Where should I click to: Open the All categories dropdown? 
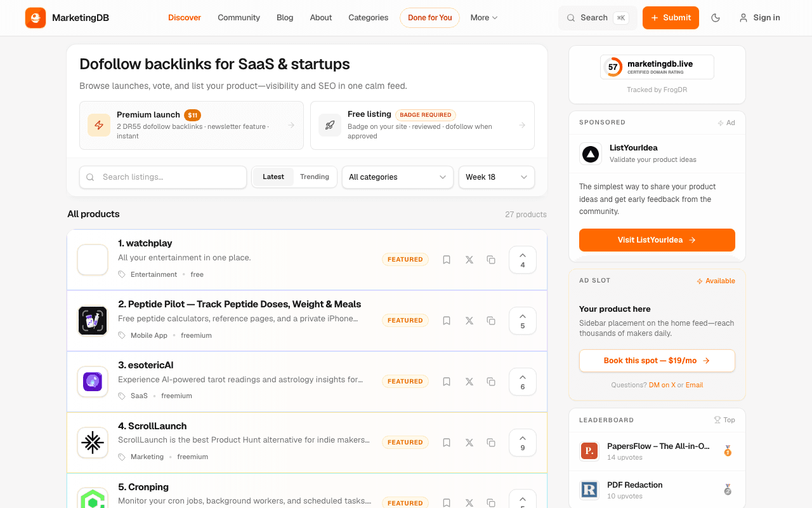point(398,177)
